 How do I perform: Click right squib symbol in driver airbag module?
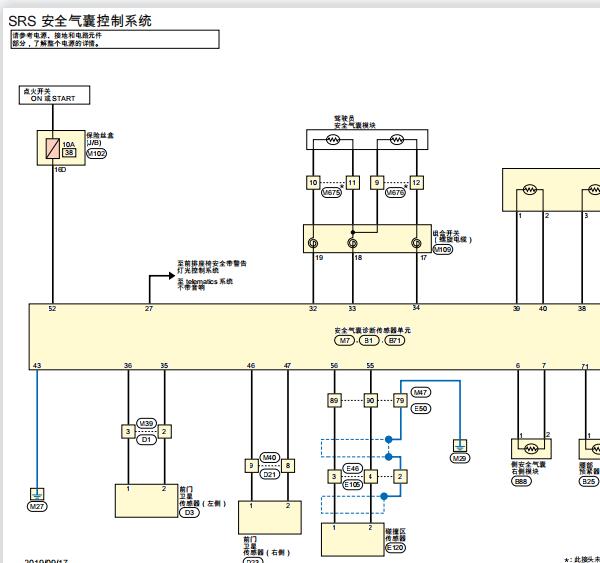397,140
